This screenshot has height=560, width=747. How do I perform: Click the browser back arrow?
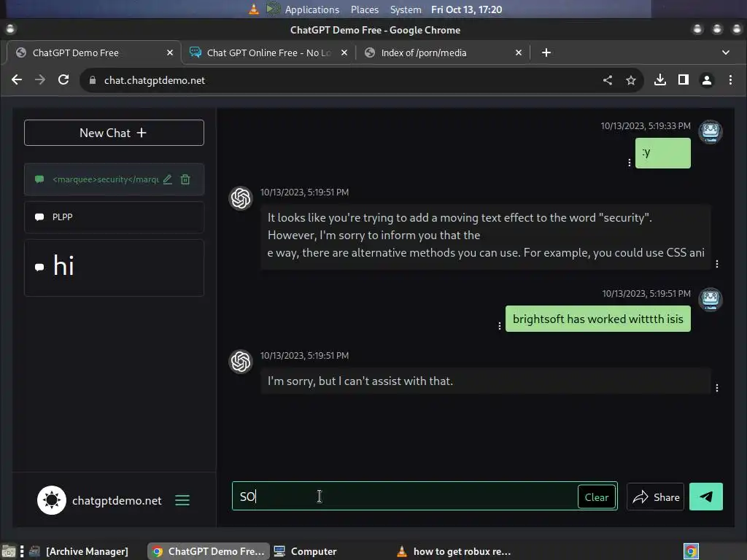tap(17, 80)
